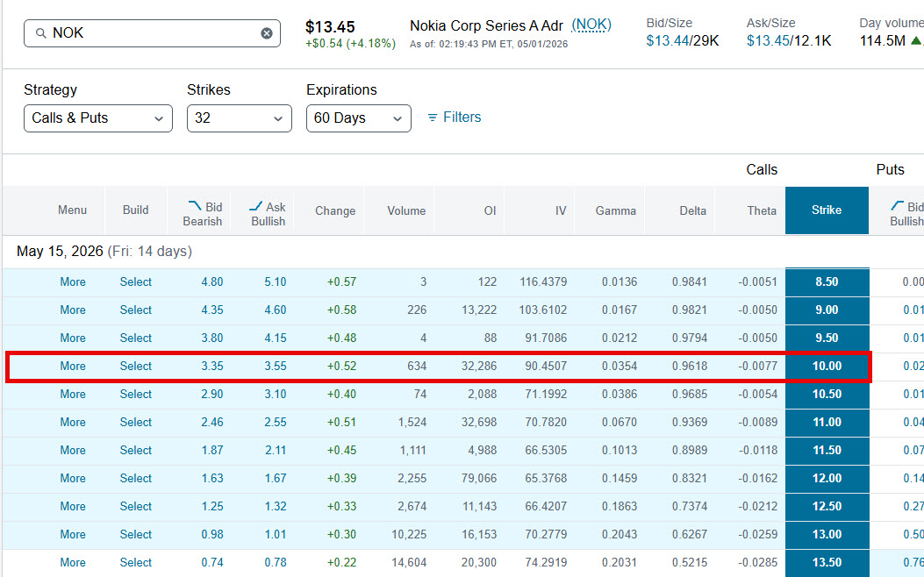Image resolution: width=924 pixels, height=577 pixels.
Task: Click the search magnifier icon
Action: [x=40, y=33]
